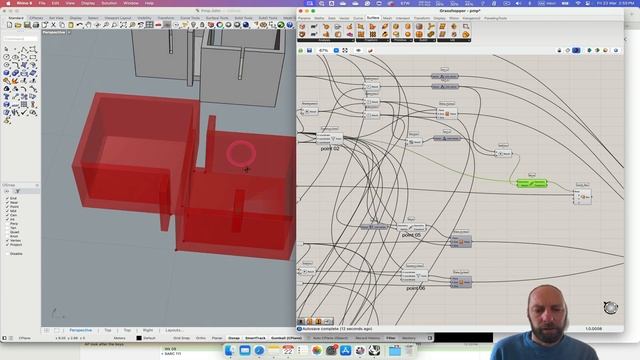Click the sketch pencil icon in Grasshopper canvas toolbar
Viewport: 640px width, 360px height.
[370, 51]
